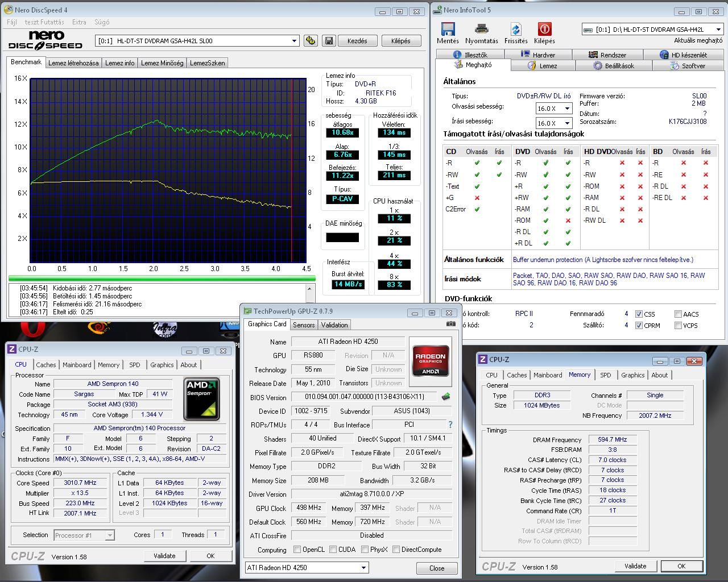
Task: Open the ATI Radeon HD 4250 card dropdown
Action: [363, 567]
